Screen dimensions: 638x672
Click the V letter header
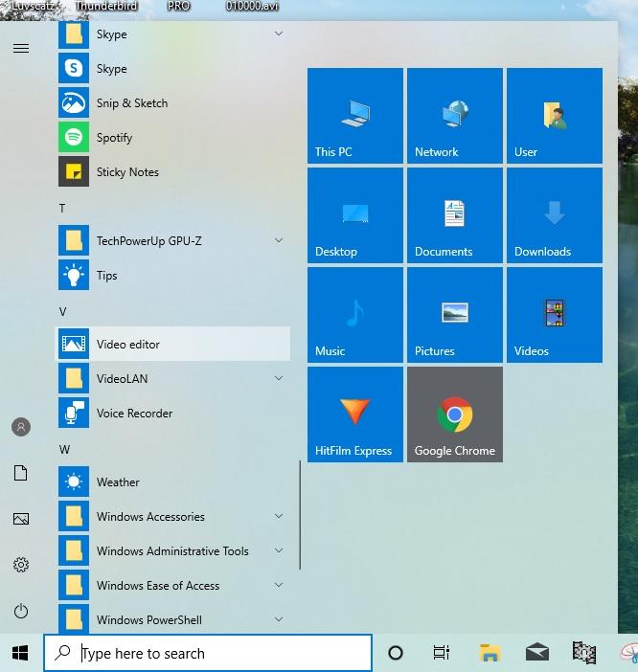click(63, 311)
